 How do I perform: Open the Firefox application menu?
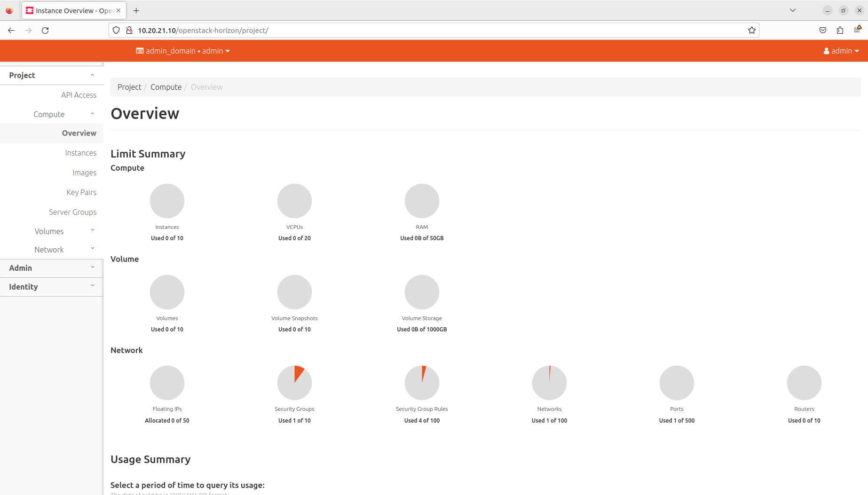tap(858, 30)
